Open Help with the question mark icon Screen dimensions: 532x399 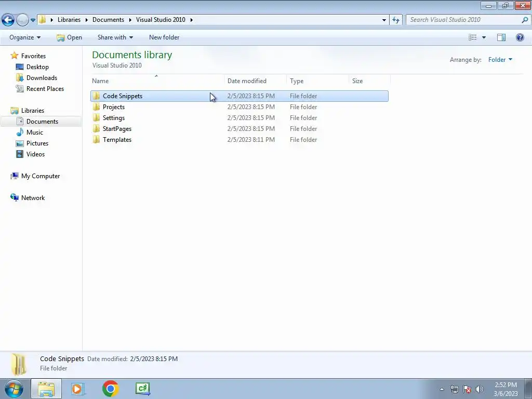click(520, 37)
